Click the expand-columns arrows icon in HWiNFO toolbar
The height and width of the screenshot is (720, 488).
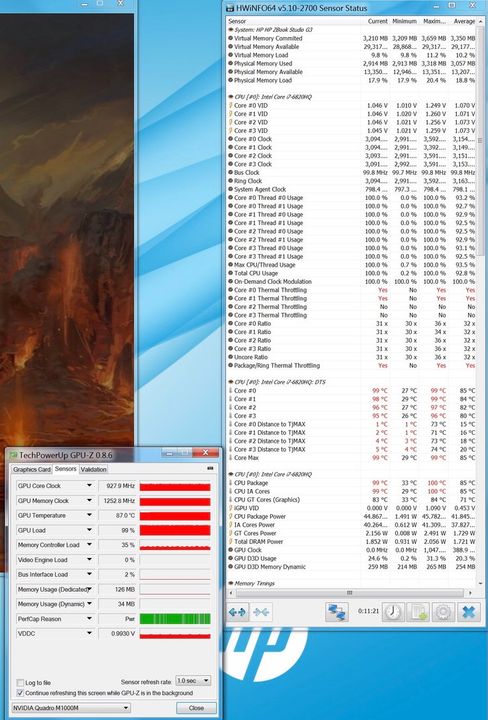click(x=237, y=612)
